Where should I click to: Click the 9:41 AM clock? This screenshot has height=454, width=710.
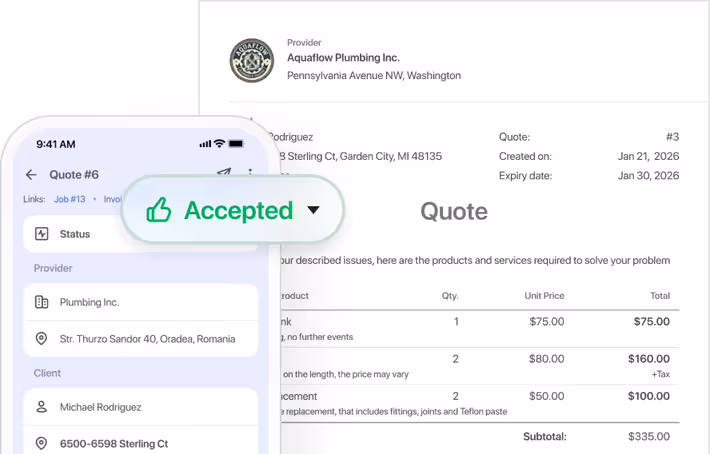(56, 144)
